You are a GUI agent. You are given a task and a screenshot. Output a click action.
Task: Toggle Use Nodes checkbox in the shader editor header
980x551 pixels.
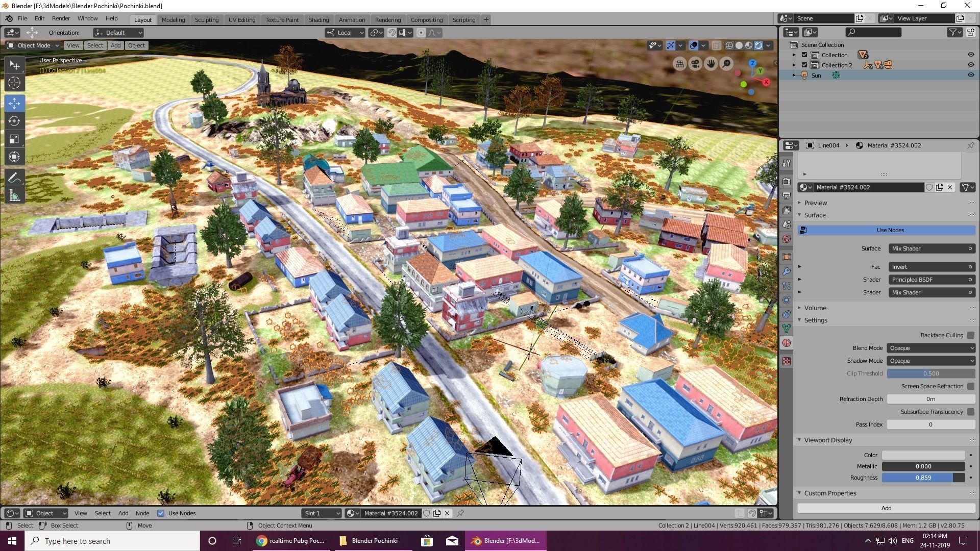click(161, 513)
